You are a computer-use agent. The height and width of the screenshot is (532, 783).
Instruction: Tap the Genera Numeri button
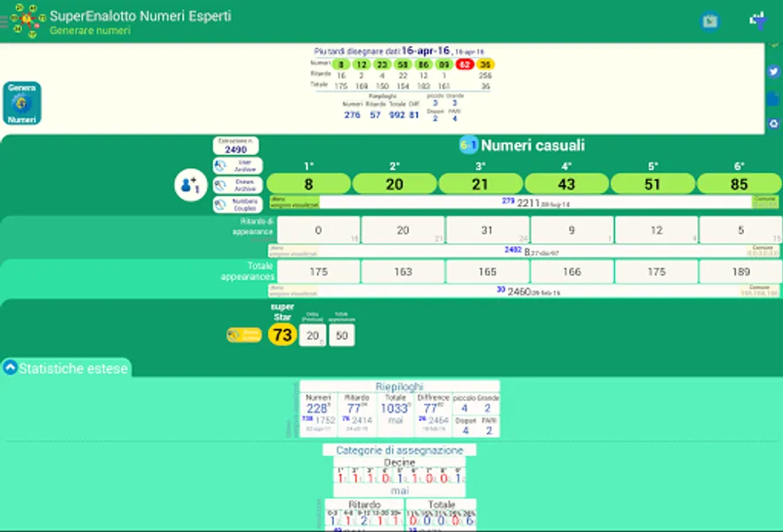[22, 103]
